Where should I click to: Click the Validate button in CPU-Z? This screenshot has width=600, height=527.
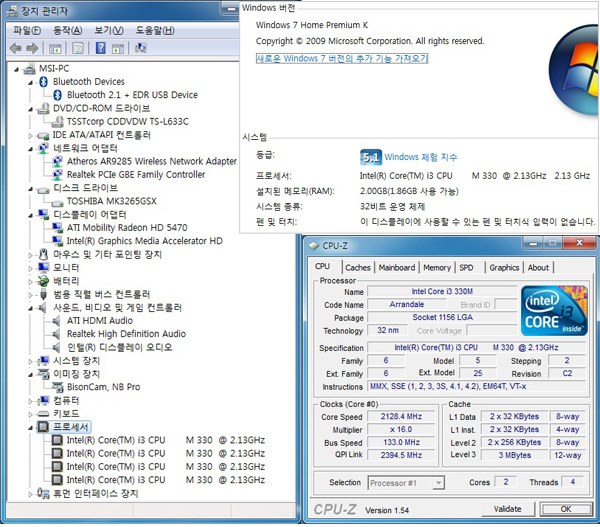pos(507,509)
